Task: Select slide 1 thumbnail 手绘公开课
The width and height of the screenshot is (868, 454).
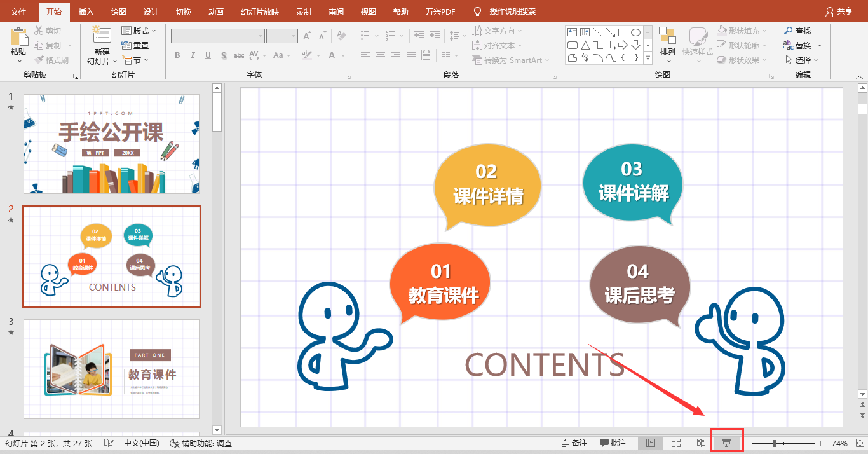Action: pyautogui.click(x=112, y=144)
